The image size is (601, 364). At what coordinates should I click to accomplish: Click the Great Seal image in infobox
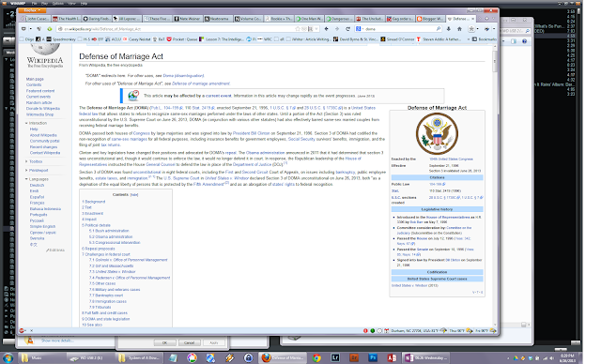[437, 133]
